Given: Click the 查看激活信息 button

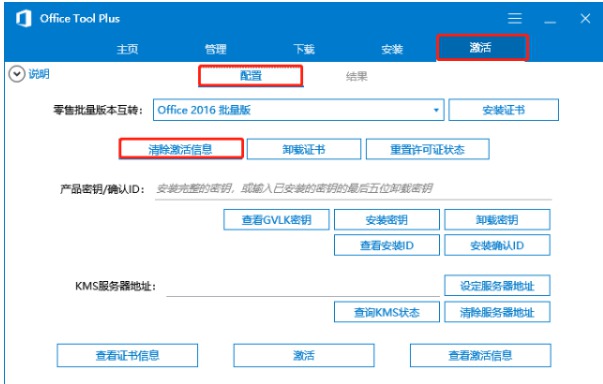Looking at the screenshot, I should (x=480, y=355).
